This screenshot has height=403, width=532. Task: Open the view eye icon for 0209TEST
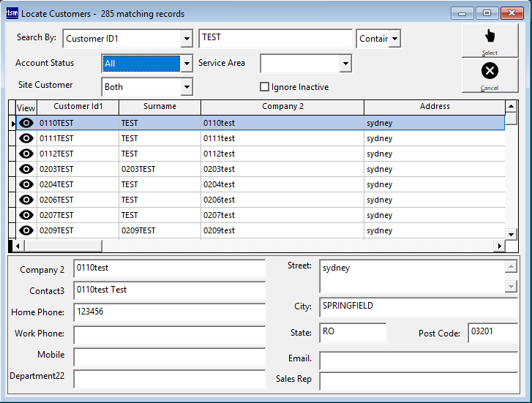[26, 230]
